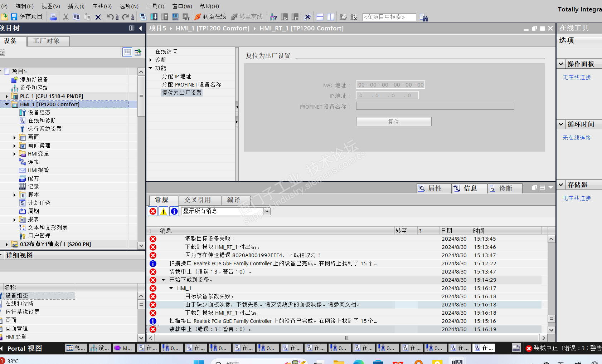Expand the PLC_1 [CPU 1518-4 PN/DP] tree node
Image resolution: width=602 pixels, height=364 pixels.
pos(6,96)
